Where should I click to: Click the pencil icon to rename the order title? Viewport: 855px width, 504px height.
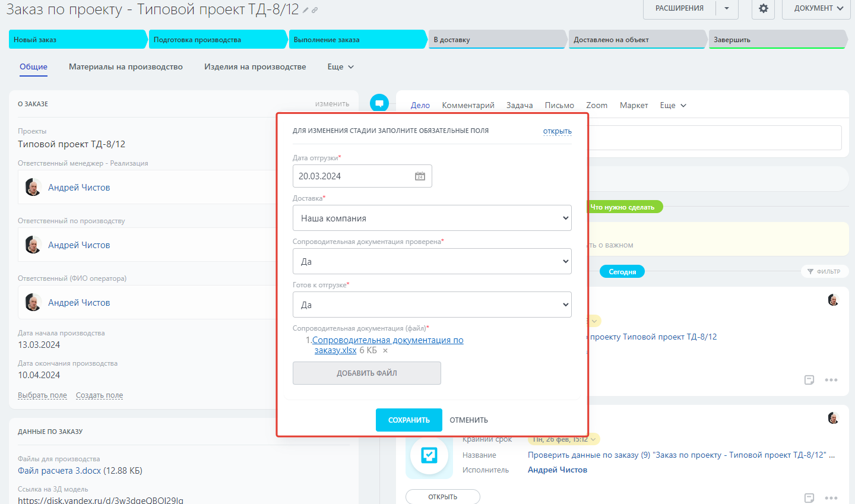coord(306,10)
